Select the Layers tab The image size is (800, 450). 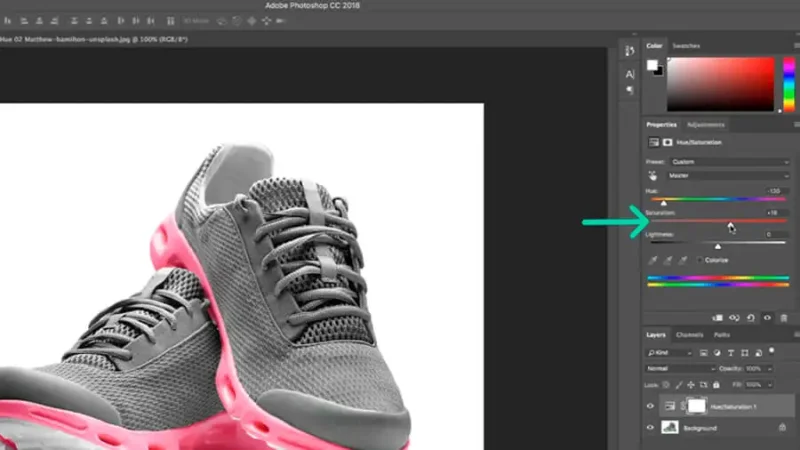[656, 335]
